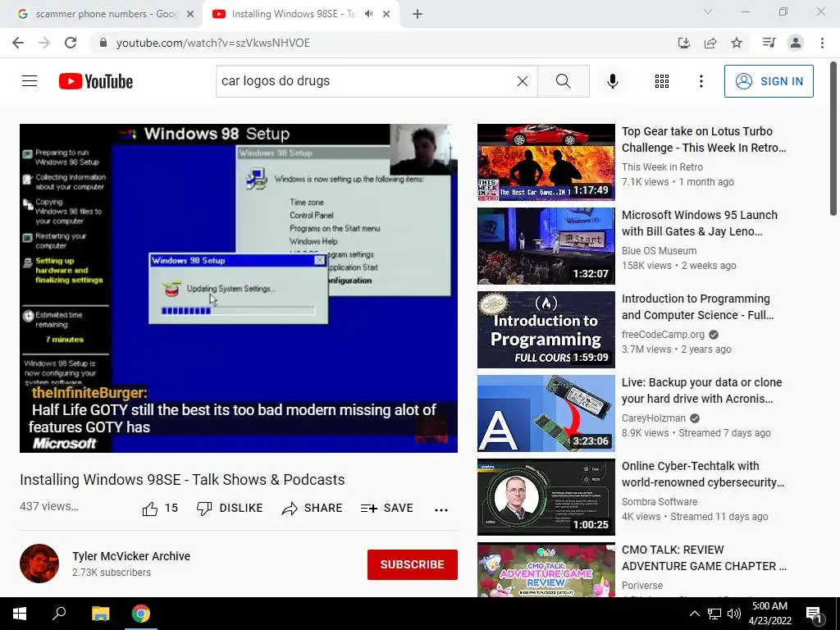This screenshot has width=840, height=630.
Task: Start voice search with microphone
Action: [612, 81]
